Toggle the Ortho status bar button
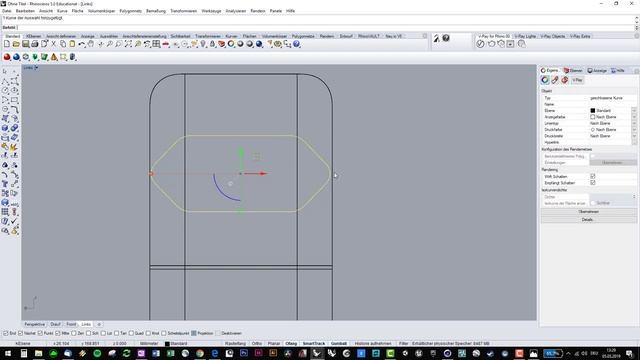640x360 pixels. pos(257,344)
